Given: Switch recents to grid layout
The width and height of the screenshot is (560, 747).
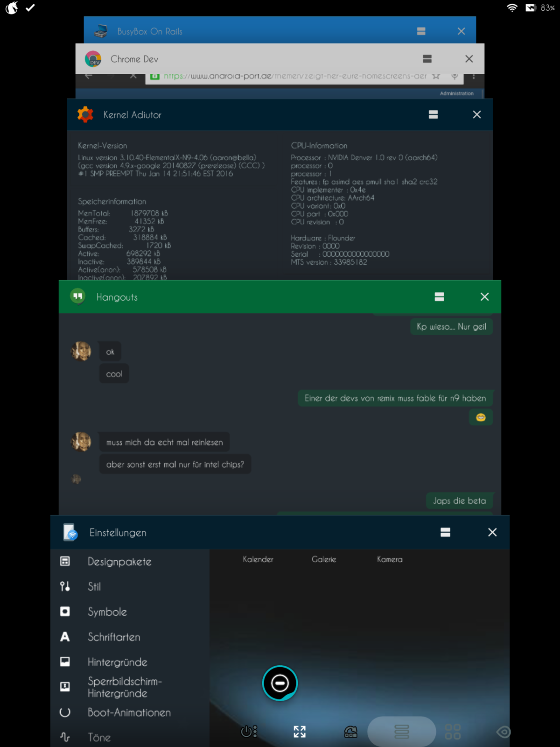Looking at the screenshot, I should (x=452, y=732).
